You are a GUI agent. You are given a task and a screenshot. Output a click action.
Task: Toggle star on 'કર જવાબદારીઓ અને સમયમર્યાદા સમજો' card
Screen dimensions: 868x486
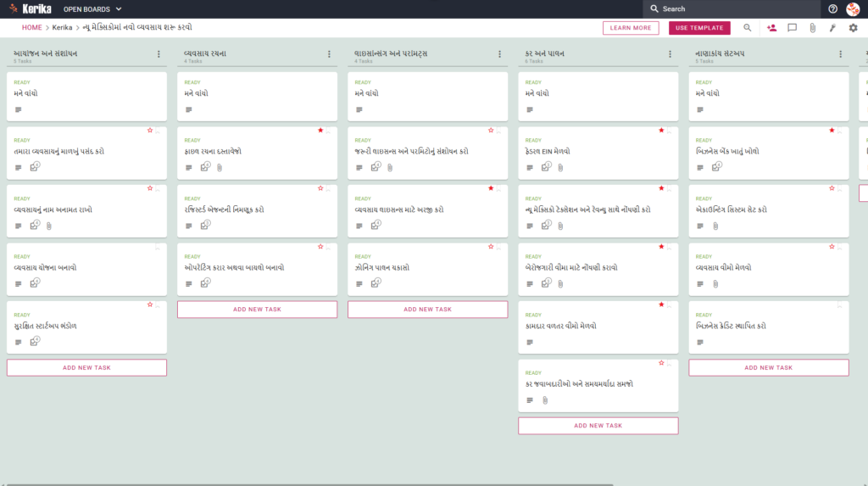click(x=661, y=363)
